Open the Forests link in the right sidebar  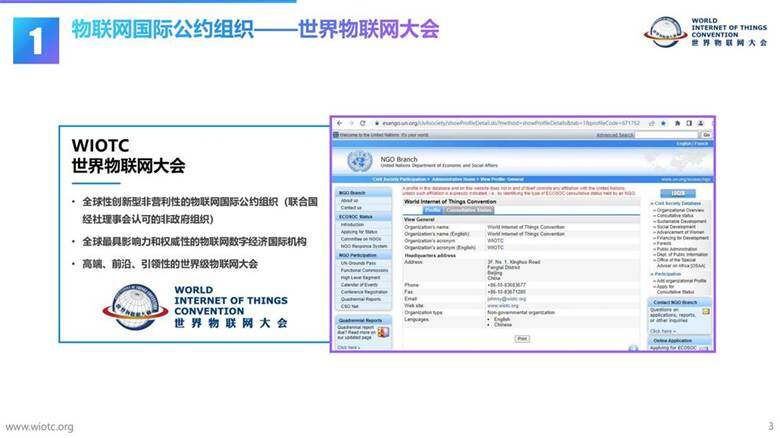point(664,243)
